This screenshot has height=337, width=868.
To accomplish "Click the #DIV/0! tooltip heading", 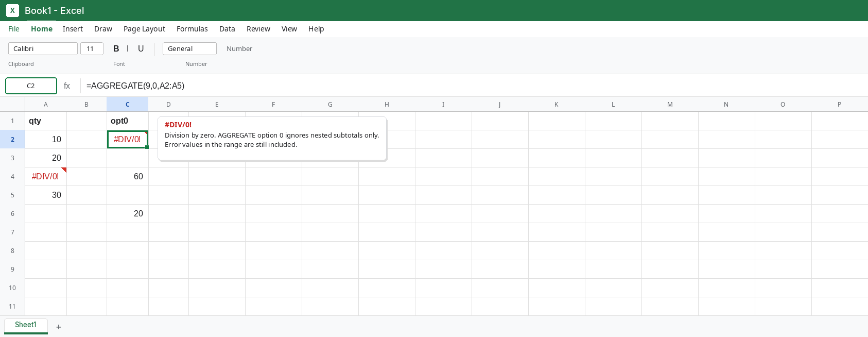I will 178,125.
